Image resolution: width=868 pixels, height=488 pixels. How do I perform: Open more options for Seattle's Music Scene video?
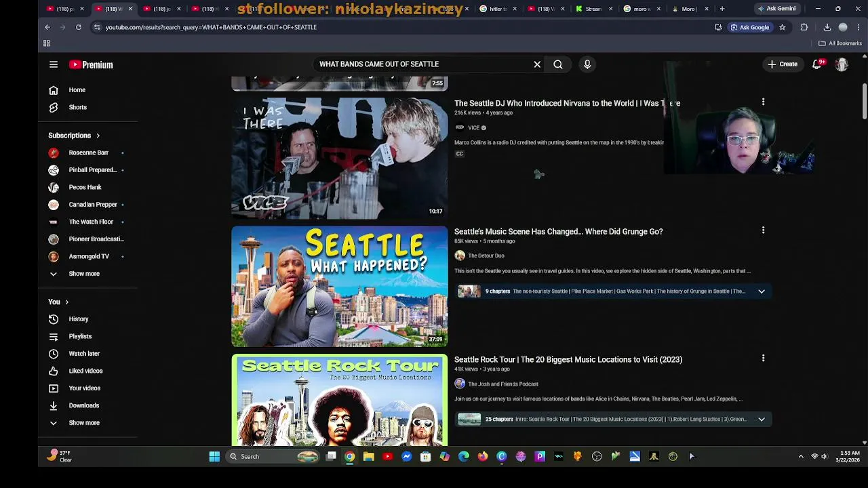[763, 230]
